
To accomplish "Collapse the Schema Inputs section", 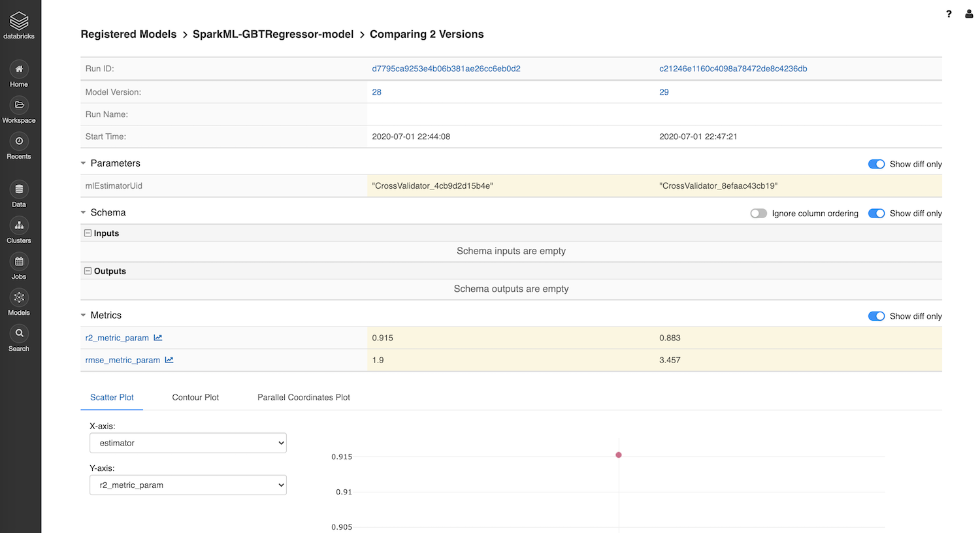I will click(x=88, y=233).
